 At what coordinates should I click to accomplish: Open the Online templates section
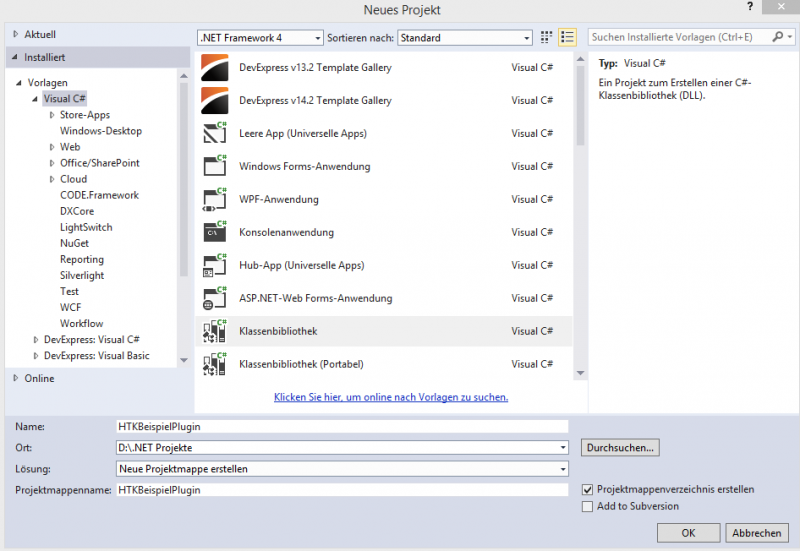[x=39, y=378]
